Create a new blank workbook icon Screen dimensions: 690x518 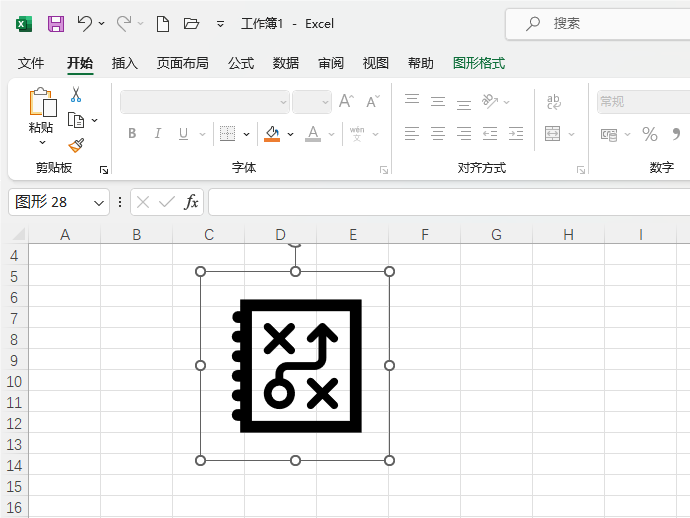coord(163,24)
